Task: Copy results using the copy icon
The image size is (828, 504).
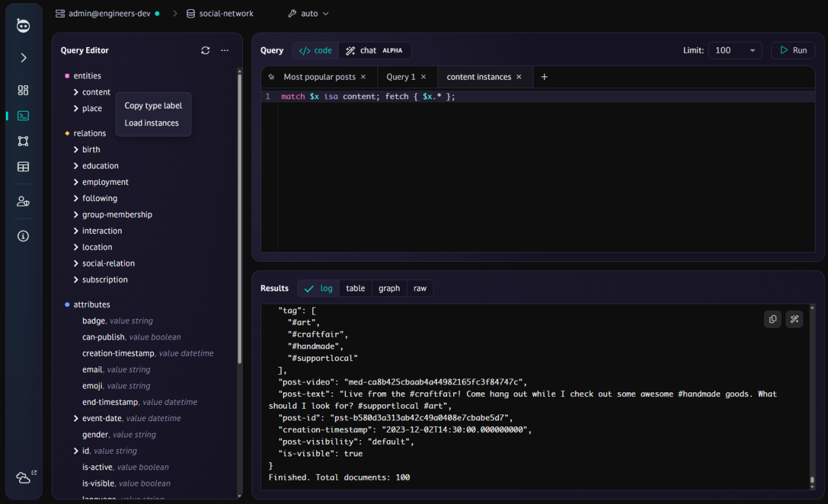Action: coord(772,319)
